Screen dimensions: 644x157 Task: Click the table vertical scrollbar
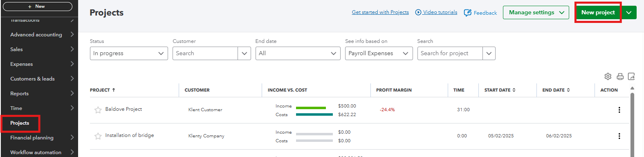click(x=632, y=125)
